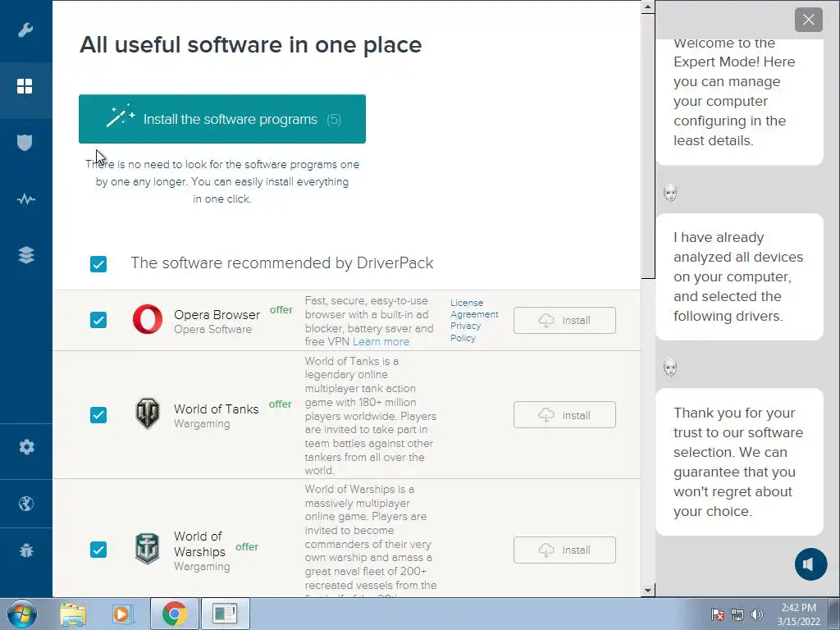
Task: Click the 'offer' label next to World of Warships
Action: [247, 547]
